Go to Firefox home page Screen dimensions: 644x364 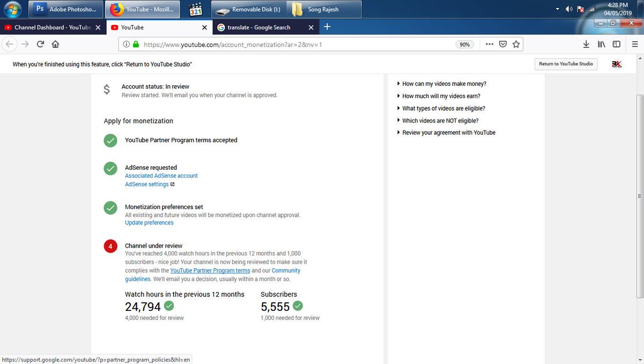click(x=55, y=45)
